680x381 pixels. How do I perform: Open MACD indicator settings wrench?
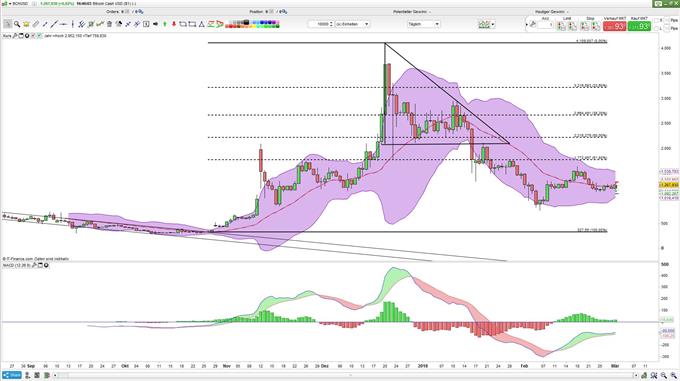35,265
